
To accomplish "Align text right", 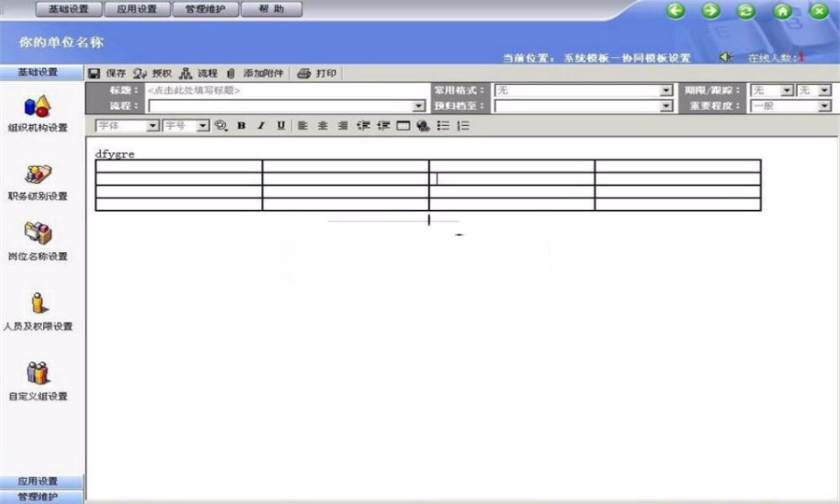I will 343,125.
